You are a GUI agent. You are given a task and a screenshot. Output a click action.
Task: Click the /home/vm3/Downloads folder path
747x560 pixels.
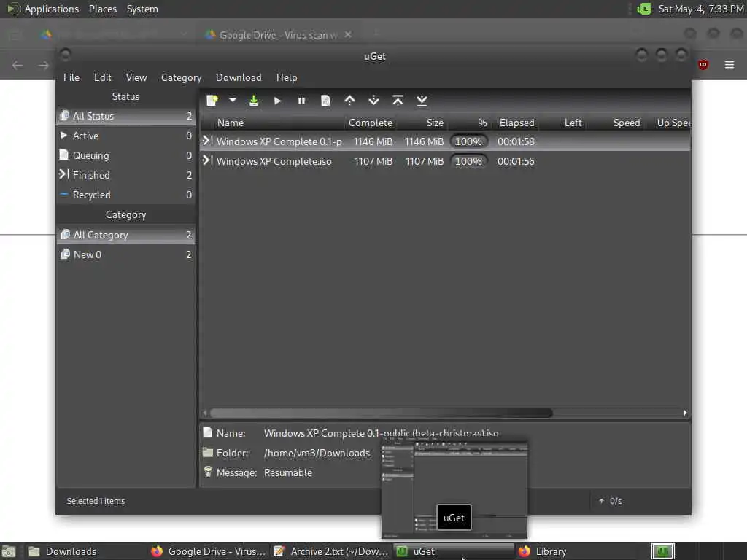317,454
